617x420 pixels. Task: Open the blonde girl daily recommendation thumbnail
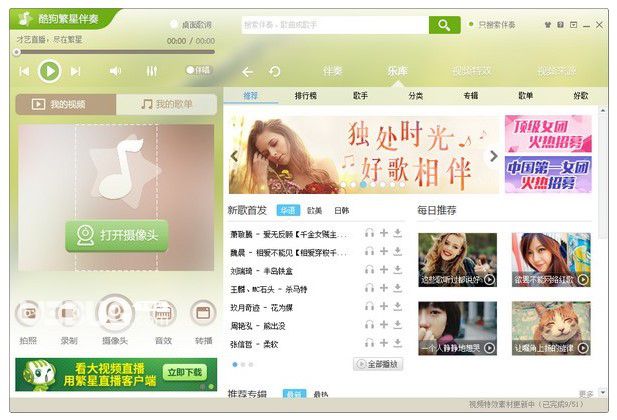coord(457,260)
